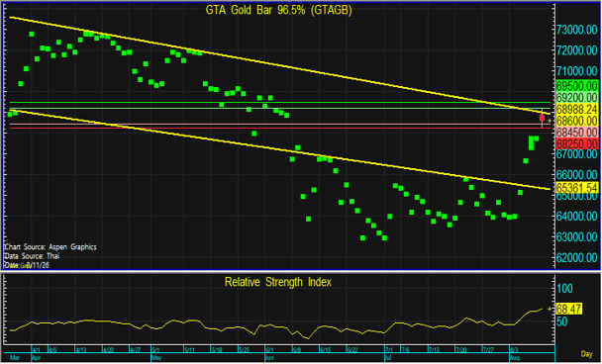Click the yellow 68988.24 trendline value tag
This screenshot has width=602, height=364.
pos(577,109)
